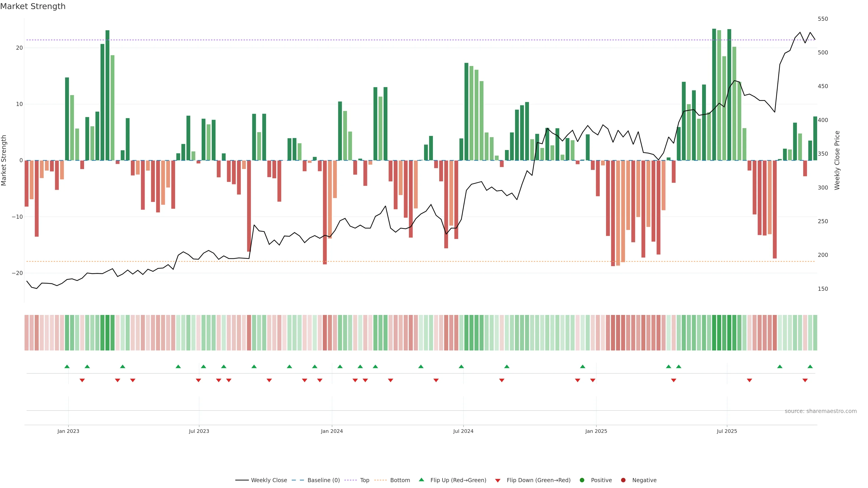Click the Market Strength chart title
This screenshot has width=868, height=488.
click(33, 6)
